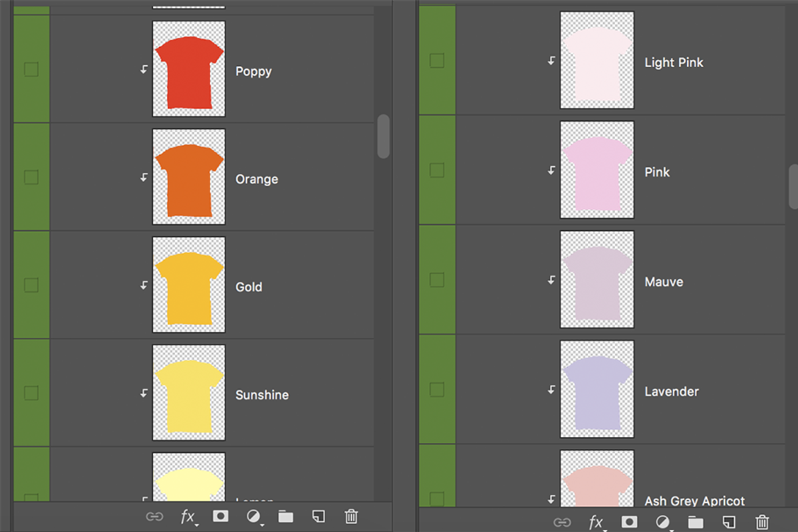This screenshot has width=798, height=532.
Task: Create new layer in left panel
Action: (x=319, y=517)
